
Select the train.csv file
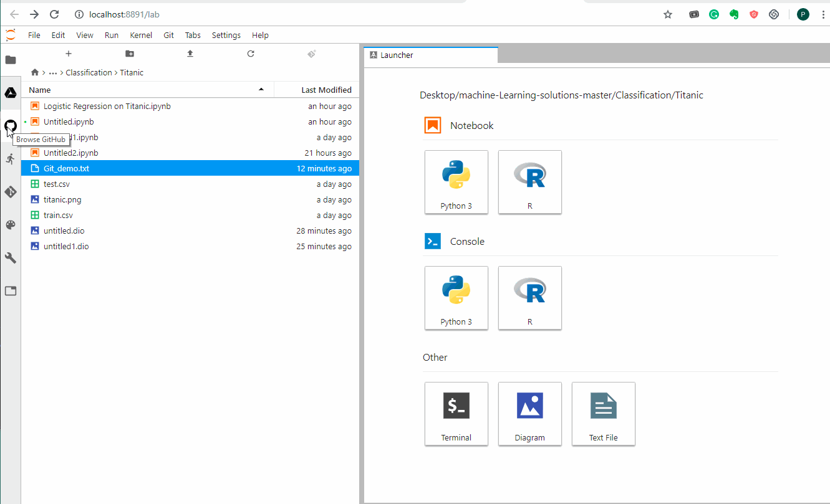58,216
